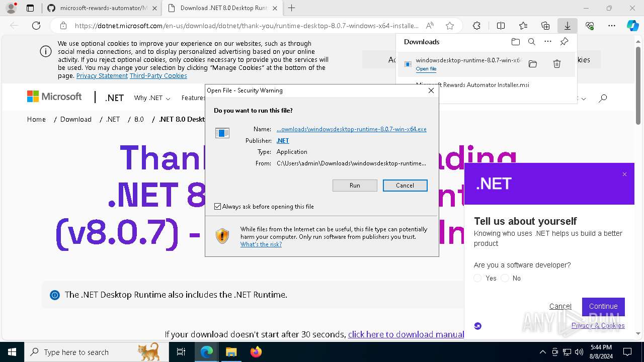Close the Open File Security Warning dialog
This screenshot has width=644, height=362.
[x=431, y=90]
